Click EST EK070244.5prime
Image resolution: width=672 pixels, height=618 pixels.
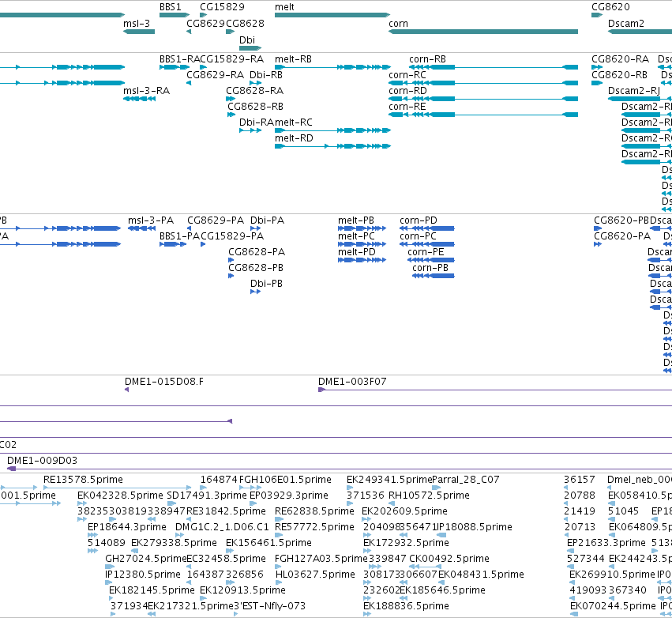(x=613, y=606)
